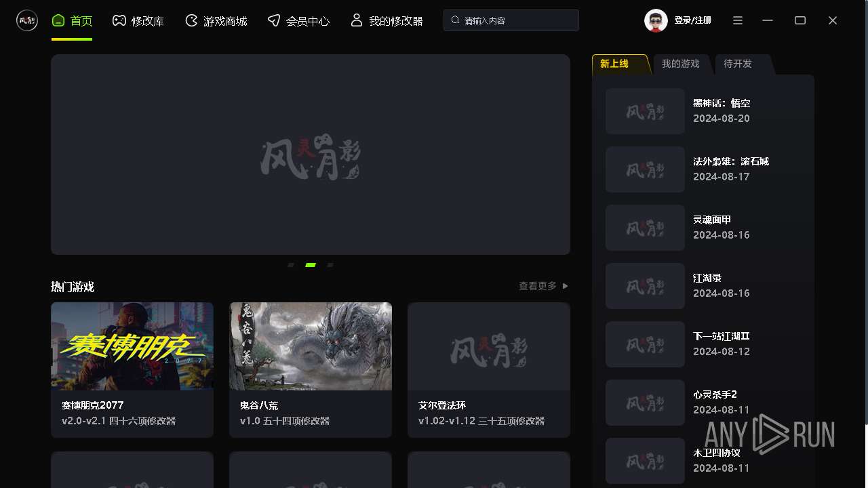Click v2.0-v2.1 四十六项修改器 text
The height and width of the screenshot is (488, 868).
(119, 421)
